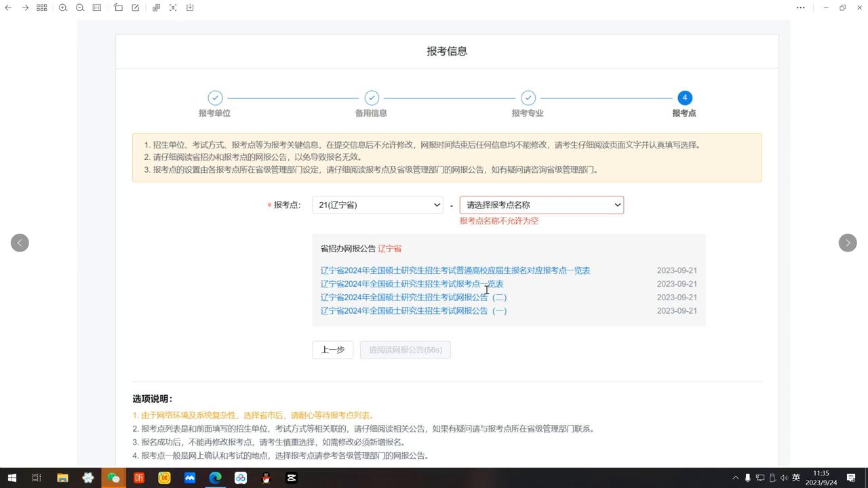The width and height of the screenshot is (868, 488).
Task: Open WeChat from the taskbar
Action: pos(114,479)
